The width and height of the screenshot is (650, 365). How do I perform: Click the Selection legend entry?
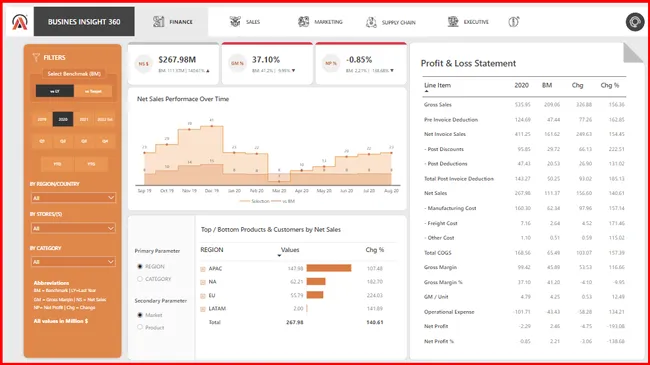coord(255,201)
